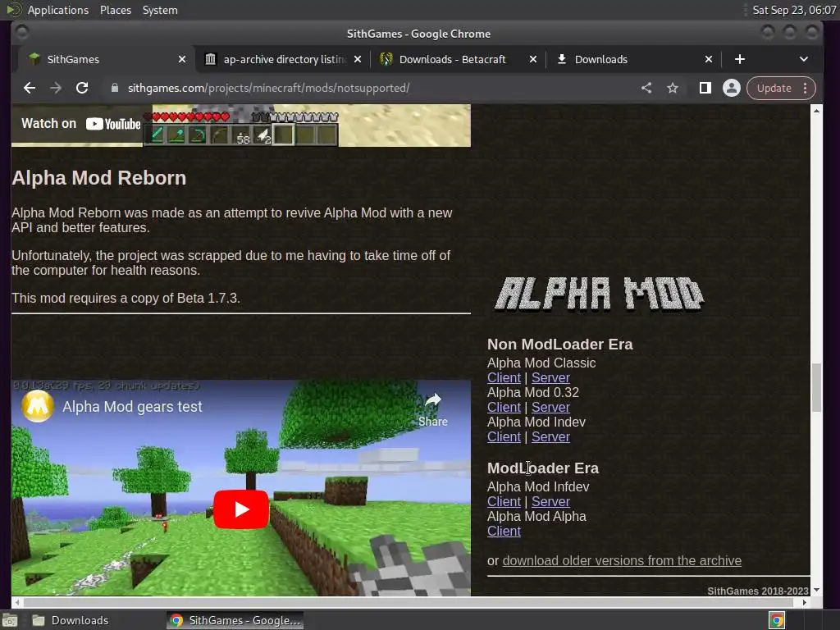Image resolution: width=840 pixels, height=630 pixels.
Task: Click scroll-down arrow of vertical scrollbar
Action: [816, 590]
